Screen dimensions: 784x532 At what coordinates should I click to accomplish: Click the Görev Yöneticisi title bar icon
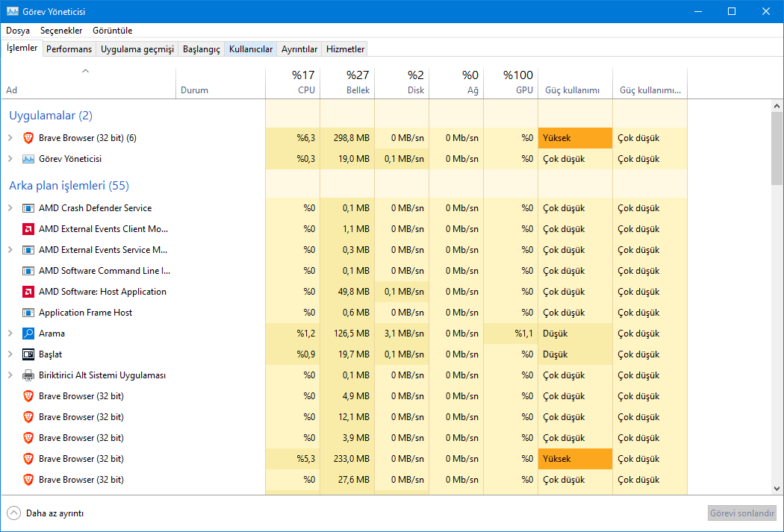(13, 11)
